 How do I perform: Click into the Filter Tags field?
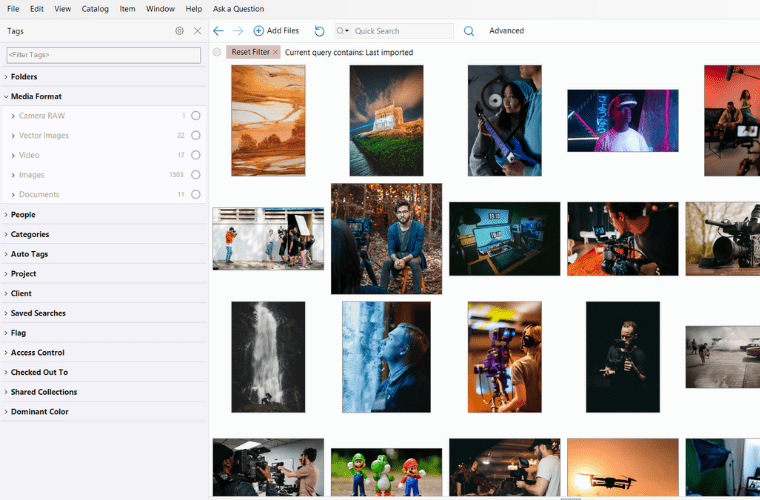point(104,54)
